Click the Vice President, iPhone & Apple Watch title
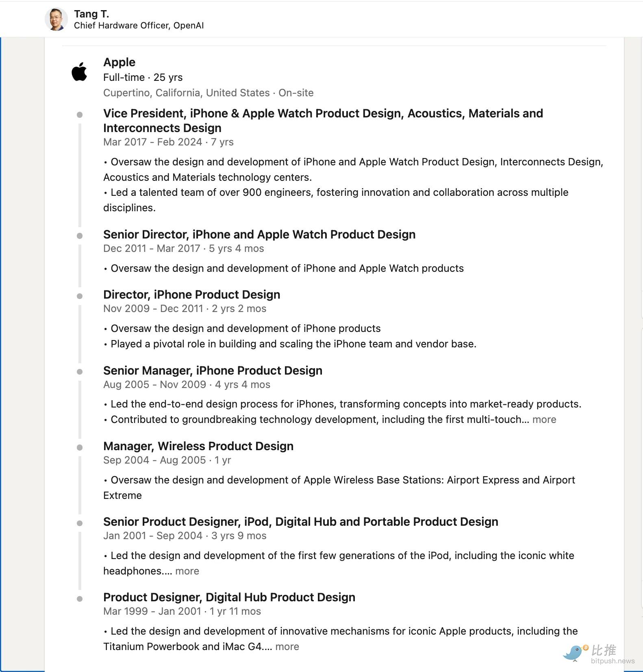This screenshot has height=672, width=643. coord(323,121)
